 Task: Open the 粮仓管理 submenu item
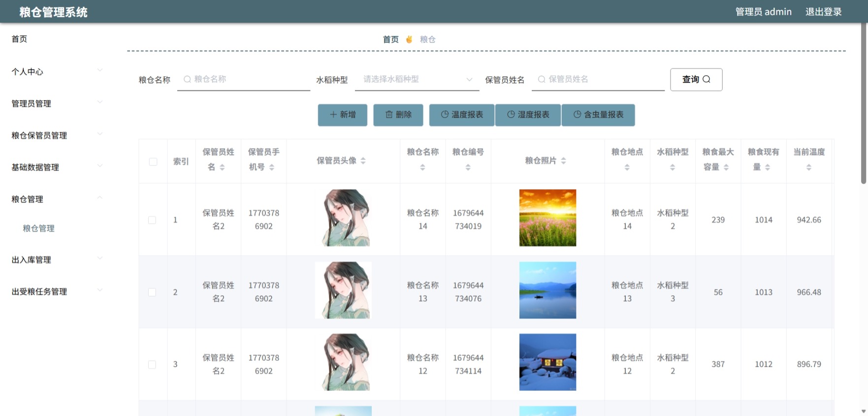(x=39, y=228)
